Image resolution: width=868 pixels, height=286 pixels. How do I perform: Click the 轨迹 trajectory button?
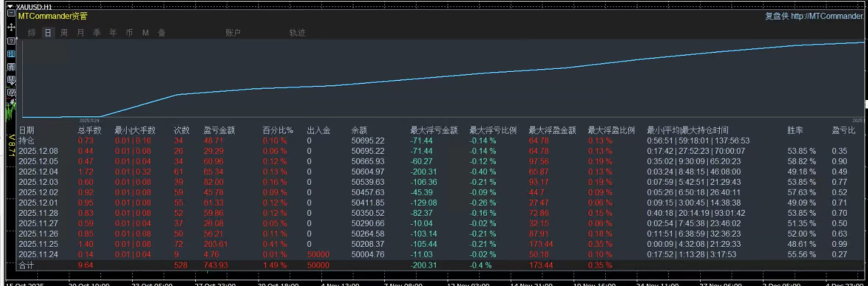coord(297,33)
